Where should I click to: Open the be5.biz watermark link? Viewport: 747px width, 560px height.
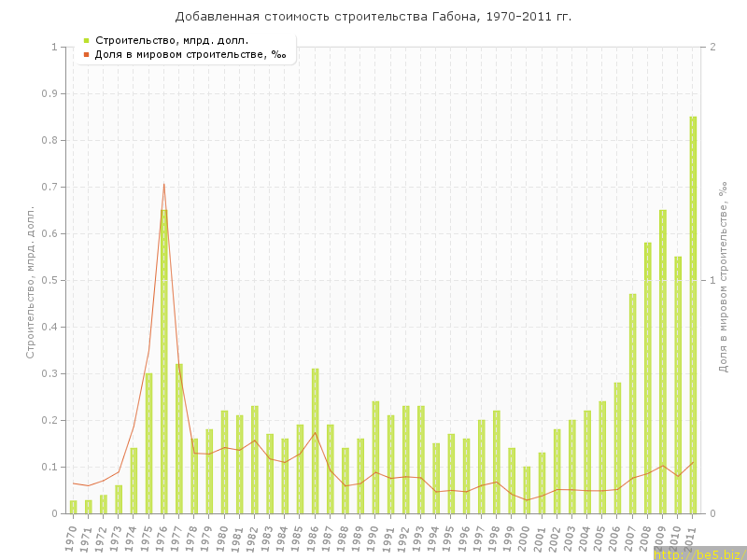(x=699, y=553)
